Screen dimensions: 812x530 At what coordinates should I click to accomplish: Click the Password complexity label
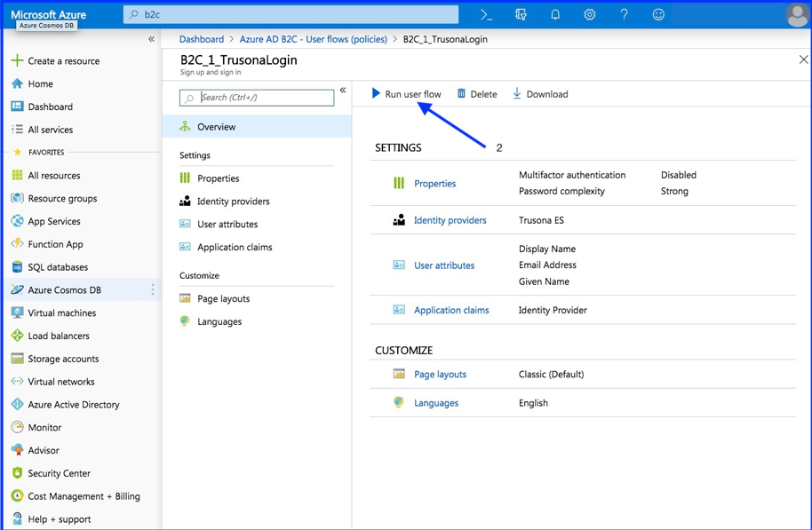coord(561,191)
